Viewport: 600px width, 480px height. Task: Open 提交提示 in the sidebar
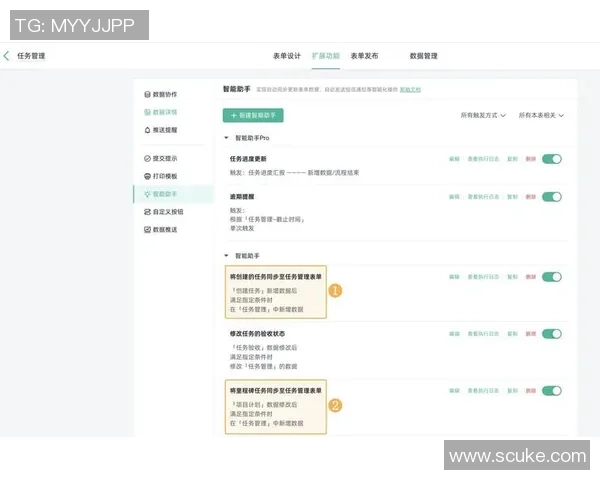click(x=161, y=158)
